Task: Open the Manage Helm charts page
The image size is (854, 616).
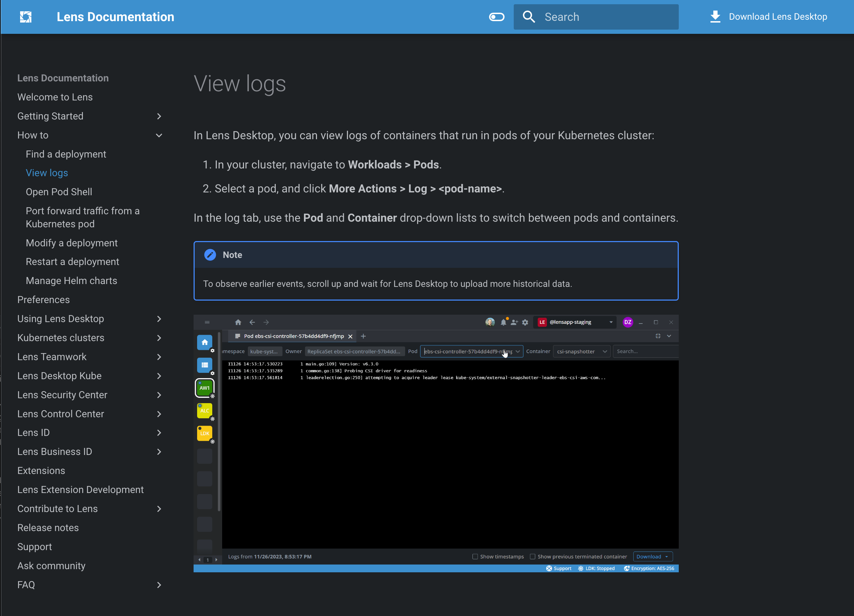Action: 71,281
